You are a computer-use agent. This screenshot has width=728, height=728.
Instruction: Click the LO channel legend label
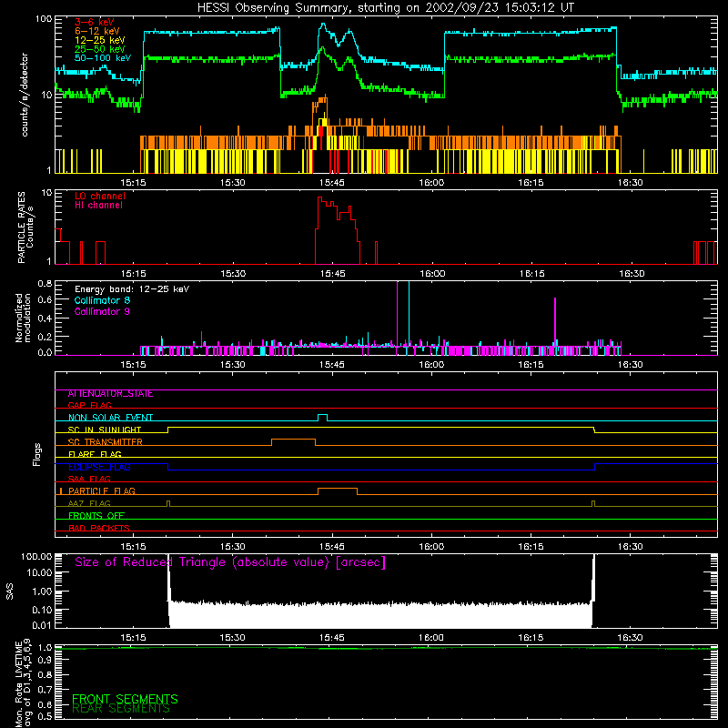[x=100, y=196]
